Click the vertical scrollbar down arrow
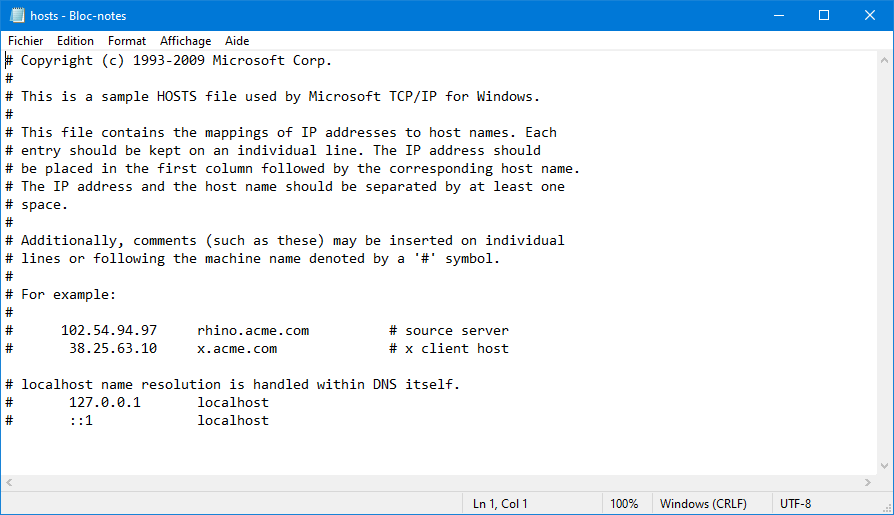 [884, 466]
